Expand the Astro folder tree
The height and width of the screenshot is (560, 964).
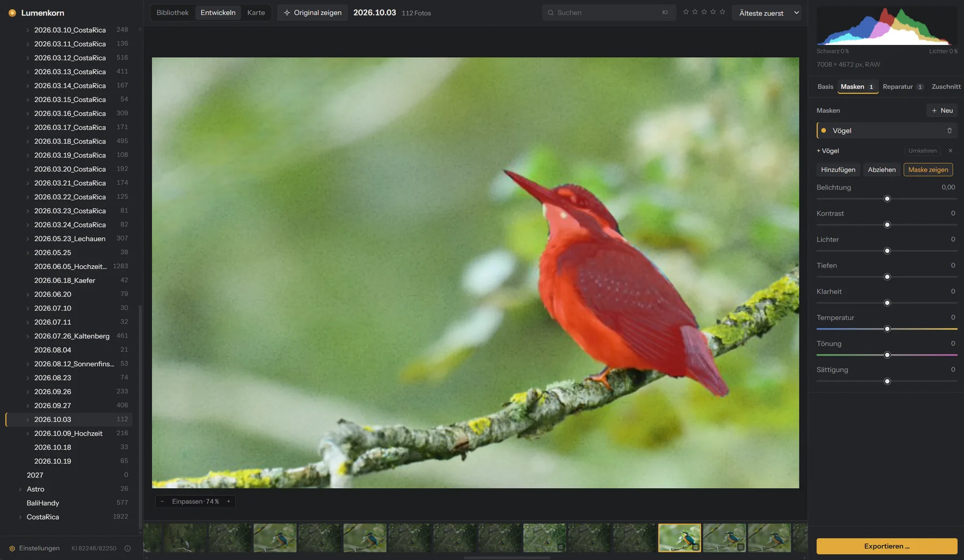pyautogui.click(x=20, y=489)
